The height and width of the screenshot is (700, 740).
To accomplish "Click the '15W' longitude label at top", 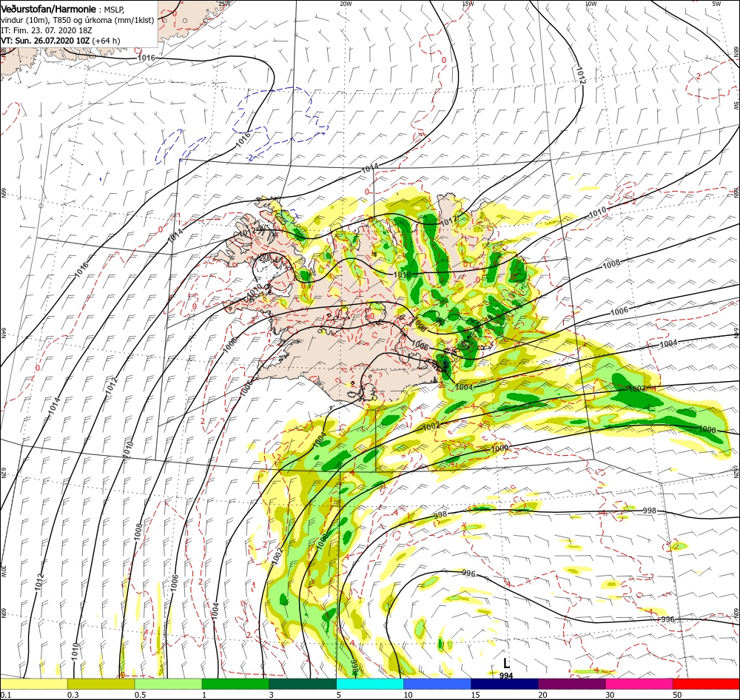I will point(468,4).
